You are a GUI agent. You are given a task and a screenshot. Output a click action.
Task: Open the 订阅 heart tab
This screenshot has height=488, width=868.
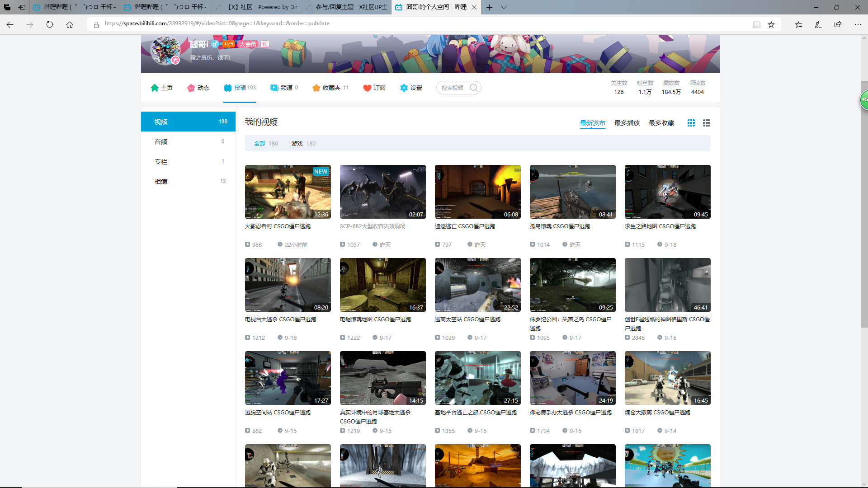point(374,88)
